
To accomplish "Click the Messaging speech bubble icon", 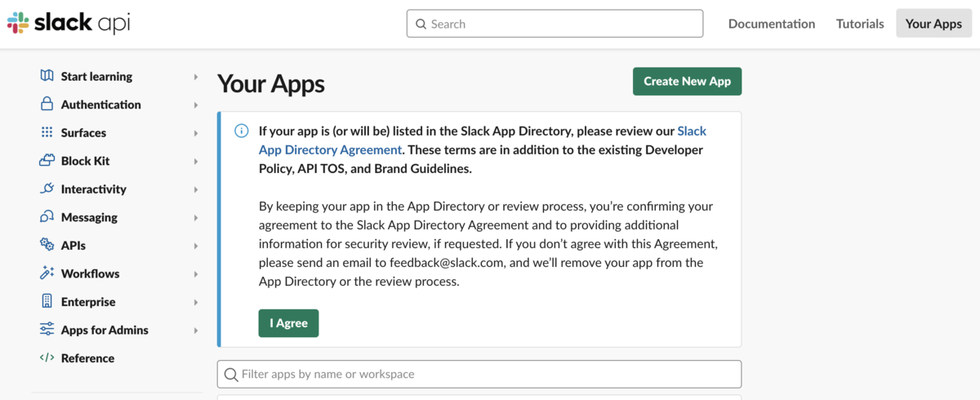I will (x=47, y=217).
